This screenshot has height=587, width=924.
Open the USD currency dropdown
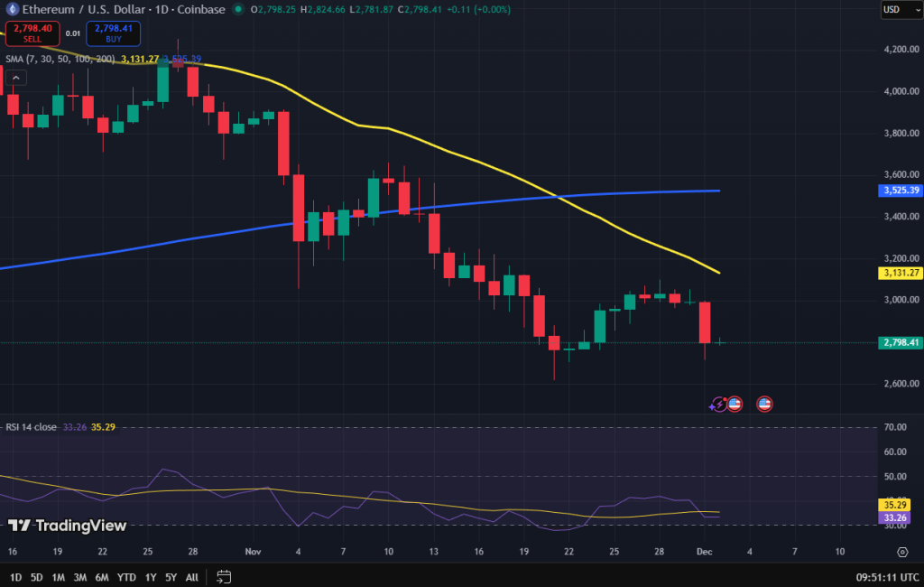coord(900,9)
